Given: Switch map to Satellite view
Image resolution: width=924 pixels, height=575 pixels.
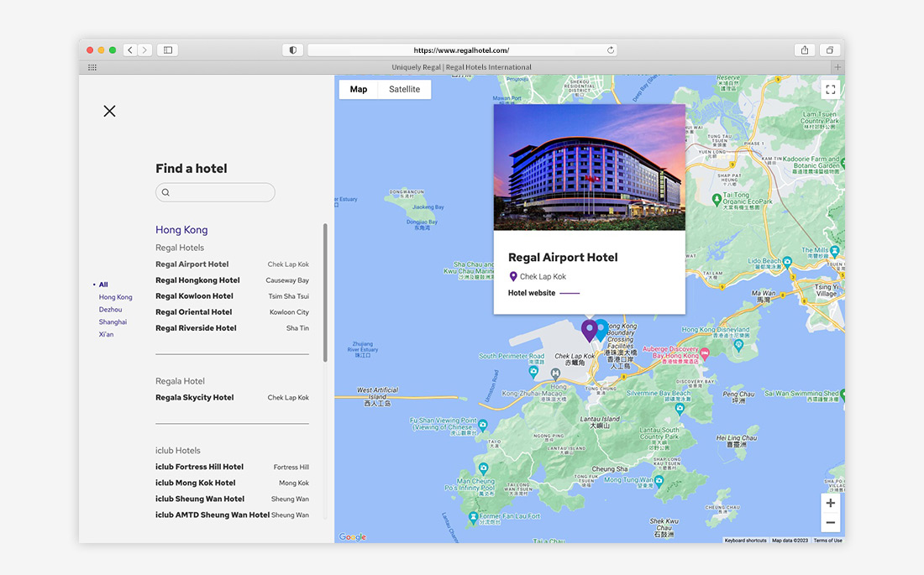Looking at the screenshot, I should (404, 89).
